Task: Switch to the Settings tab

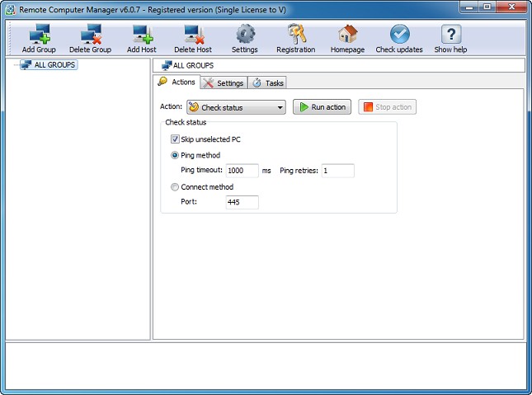Action: (224, 82)
